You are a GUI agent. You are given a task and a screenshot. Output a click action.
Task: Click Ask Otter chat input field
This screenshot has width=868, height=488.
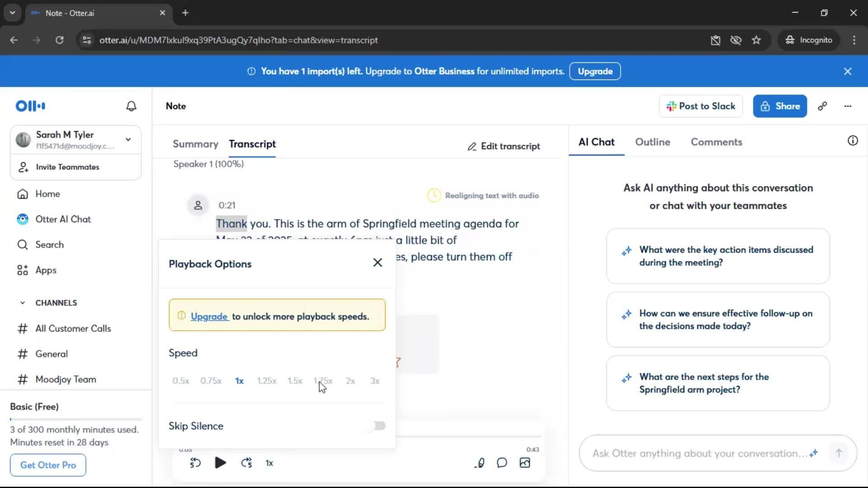(x=698, y=453)
